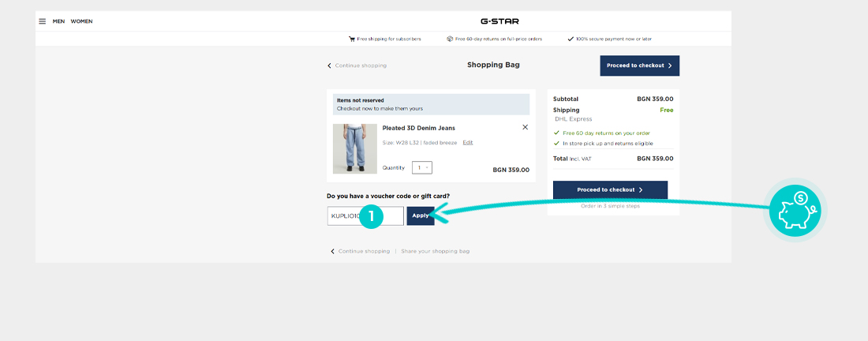Click Proceed to checkout in order summary
The height and width of the screenshot is (341, 868).
[x=610, y=190]
